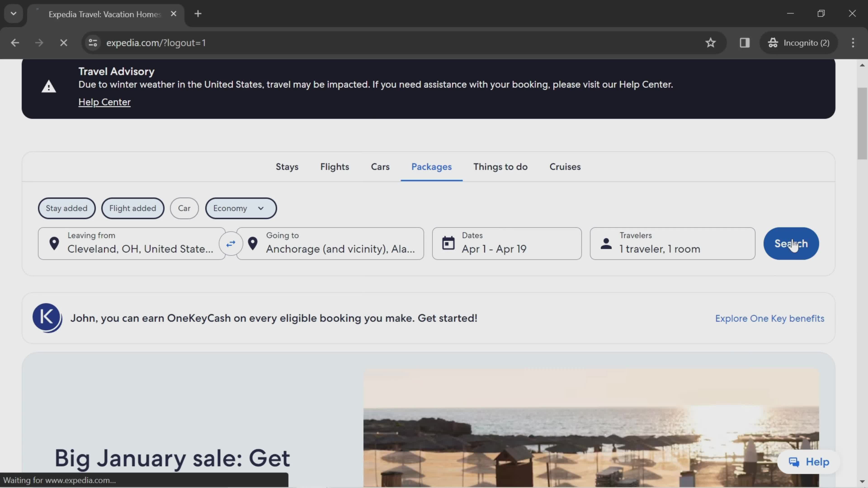The image size is (868, 488).
Task: Click the beach sunset promo image
Action: click(x=591, y=428)
